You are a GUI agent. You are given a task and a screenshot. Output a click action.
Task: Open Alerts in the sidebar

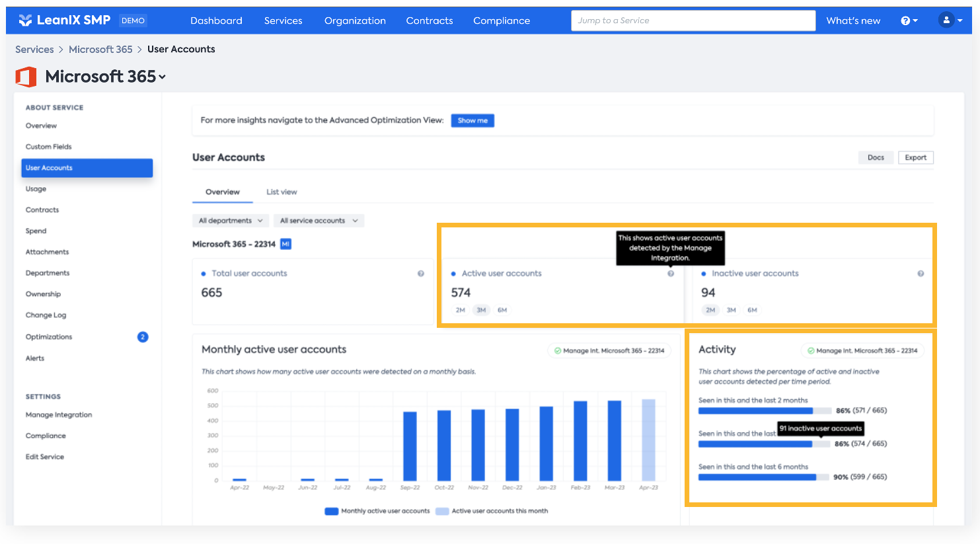35,358
